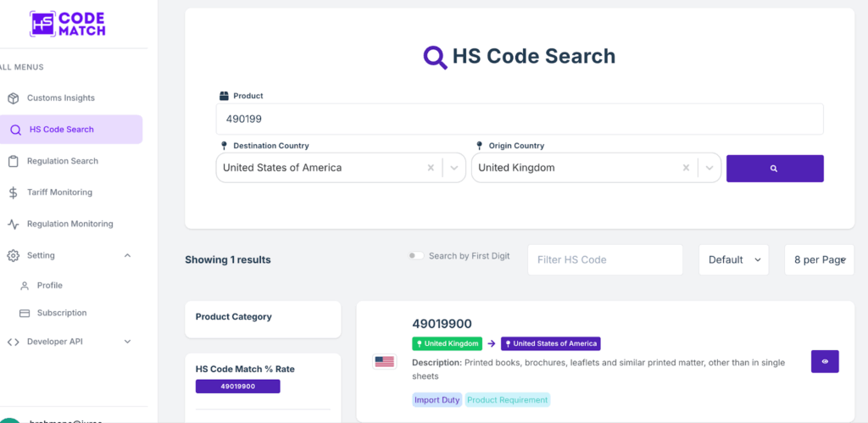The image size is (868, 423).
Task: Open the 8 per Page dropdown
Action: (x=818, y=259)
